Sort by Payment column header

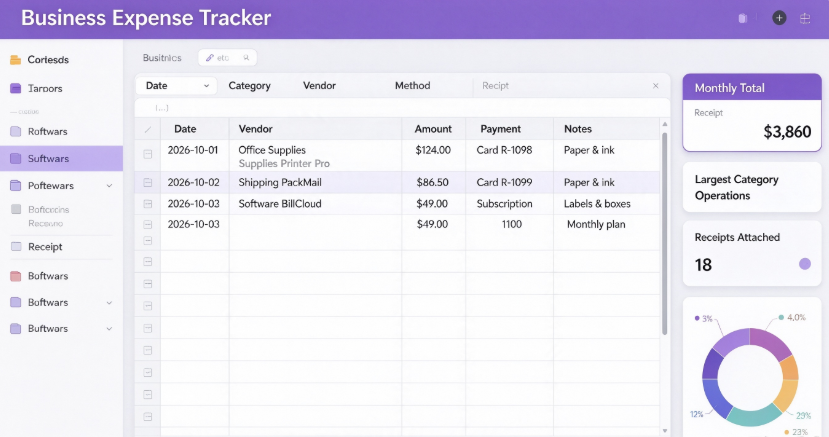[x=500, y=129]
